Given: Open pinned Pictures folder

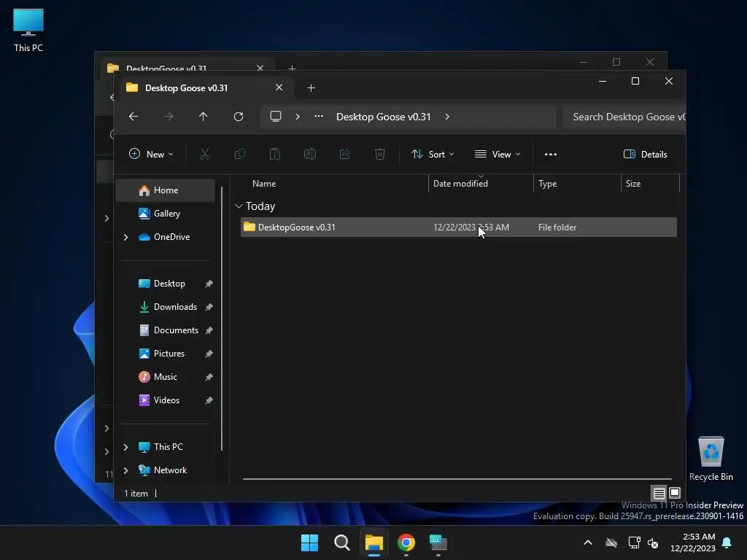Looking at the screenshot, I should coord(161,354).
